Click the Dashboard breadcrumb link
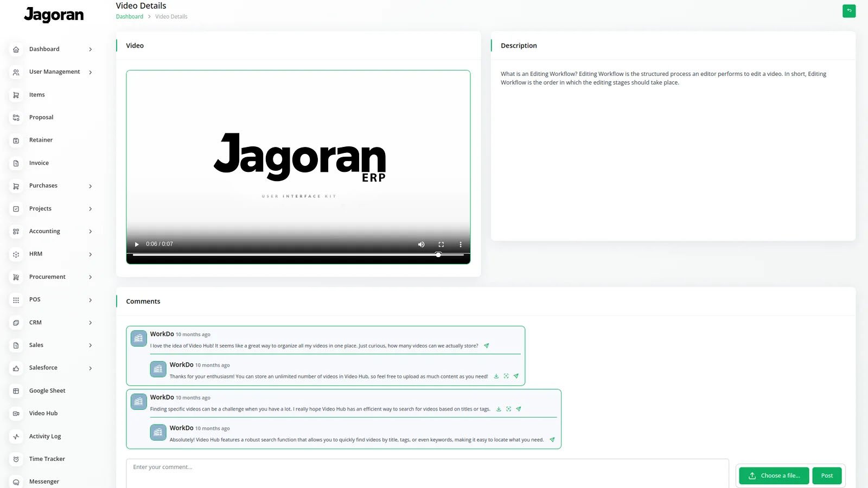 click(130, 17)
